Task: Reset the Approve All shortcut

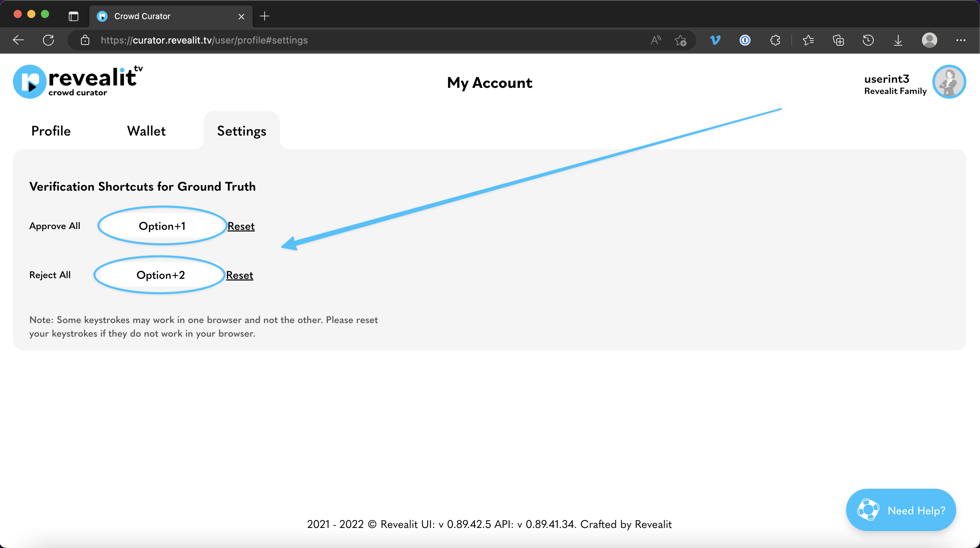Action: 241,226
